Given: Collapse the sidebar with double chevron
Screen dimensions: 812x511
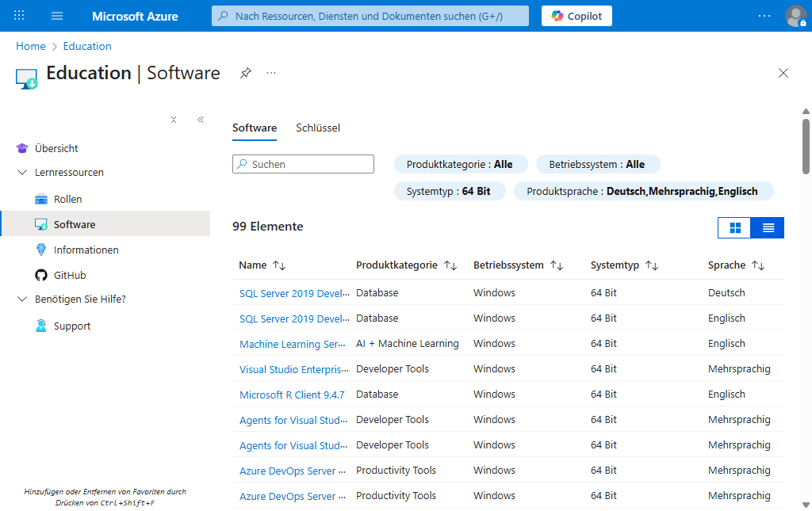Looking at the screenshot, I should pyautogui.click(x=201, y=120).
